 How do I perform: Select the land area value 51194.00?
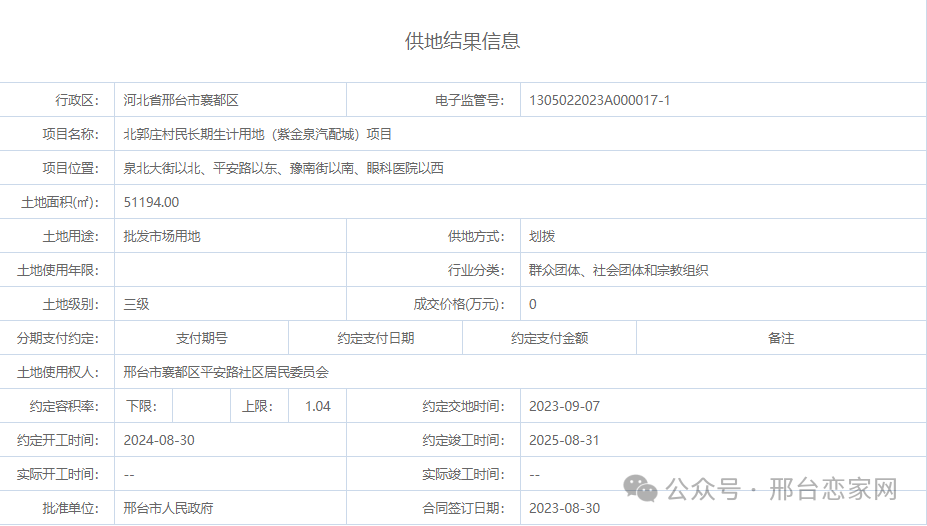(151, 202)
